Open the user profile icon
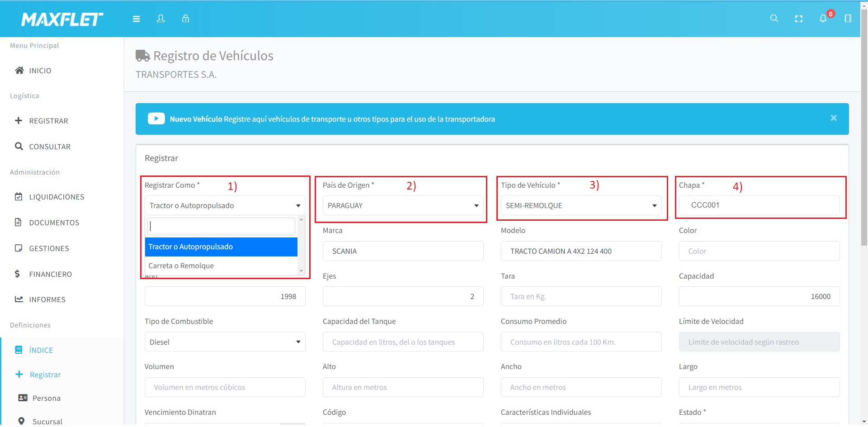This screenshot has width=868, height=427. coord(160,19)
